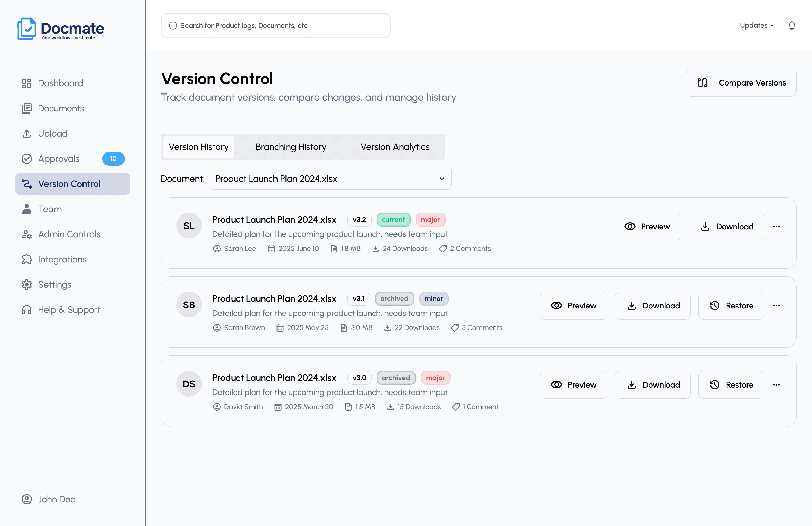Click 1 Comment on v3.0
The image size is (812, 526).
pos(475,407)
